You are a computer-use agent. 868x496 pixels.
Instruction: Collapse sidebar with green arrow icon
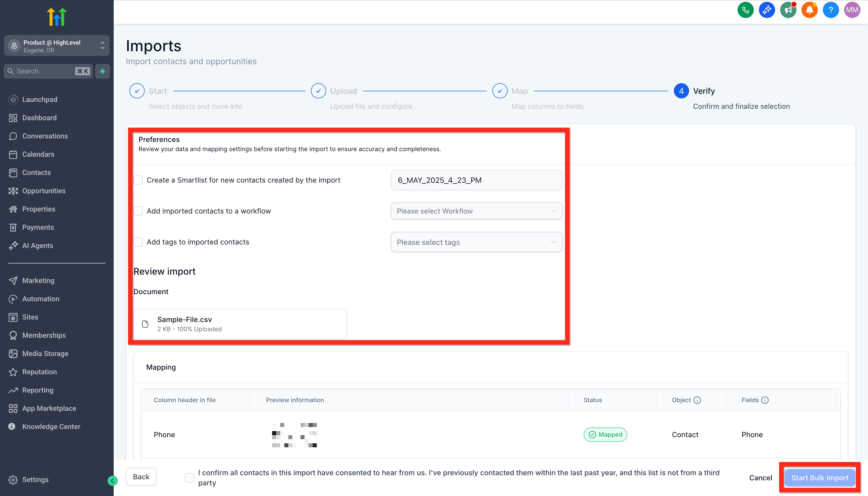click(112, 481)
